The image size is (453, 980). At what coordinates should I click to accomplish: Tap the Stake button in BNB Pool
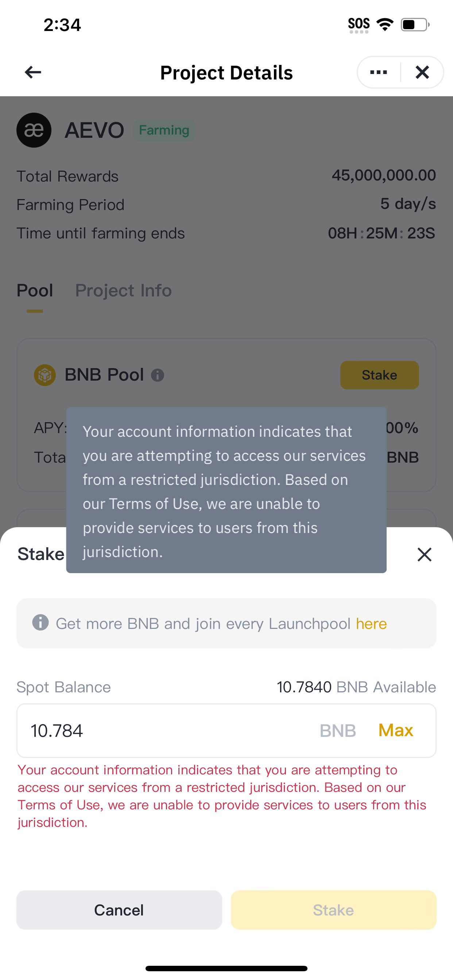click(x=380, y=375)
